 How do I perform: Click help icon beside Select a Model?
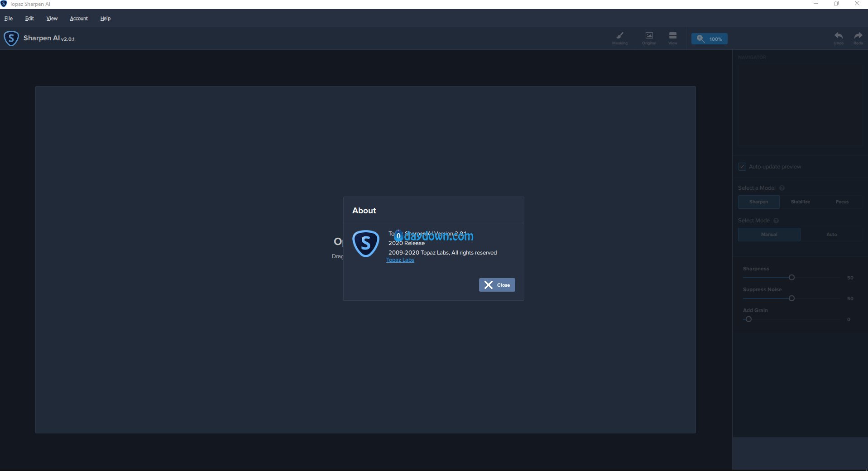tap(782, 188)
